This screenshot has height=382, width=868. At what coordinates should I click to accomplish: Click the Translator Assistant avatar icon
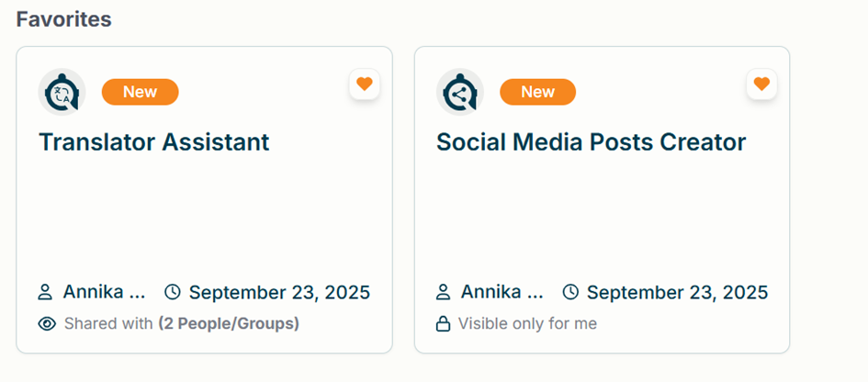pyautogui.click(x=62, y=92)
